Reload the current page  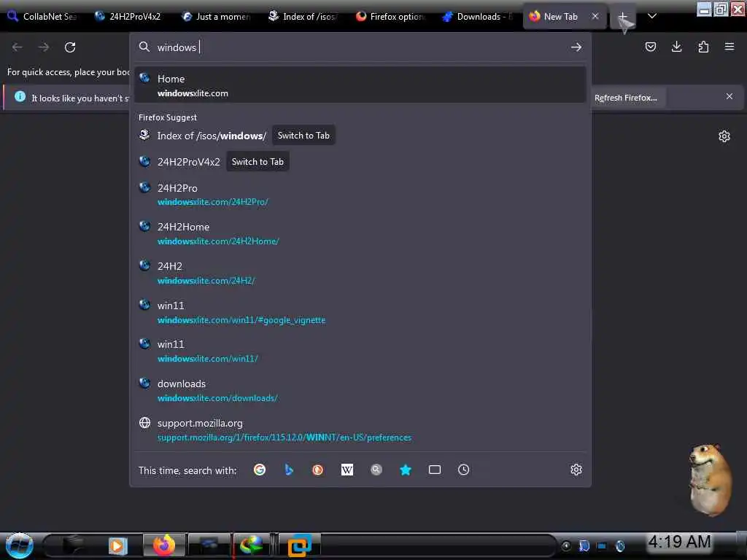(x=70, y=47)
